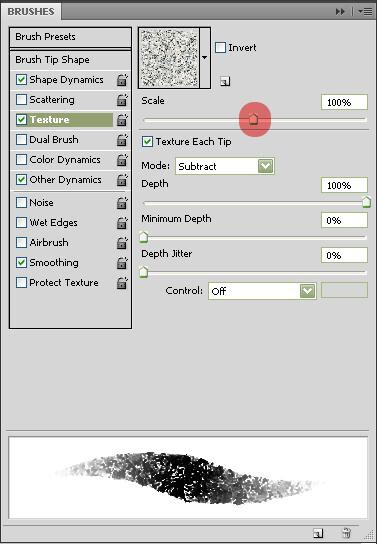
Task: Open the texture pattern picker arrow
Action: coord(205,58)
